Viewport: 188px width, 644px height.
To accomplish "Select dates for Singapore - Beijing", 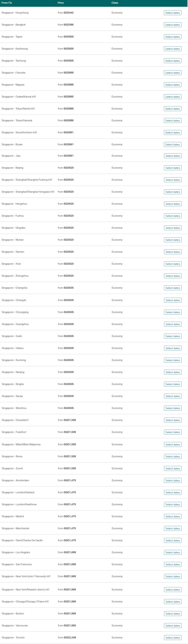I will coord(173,168).
